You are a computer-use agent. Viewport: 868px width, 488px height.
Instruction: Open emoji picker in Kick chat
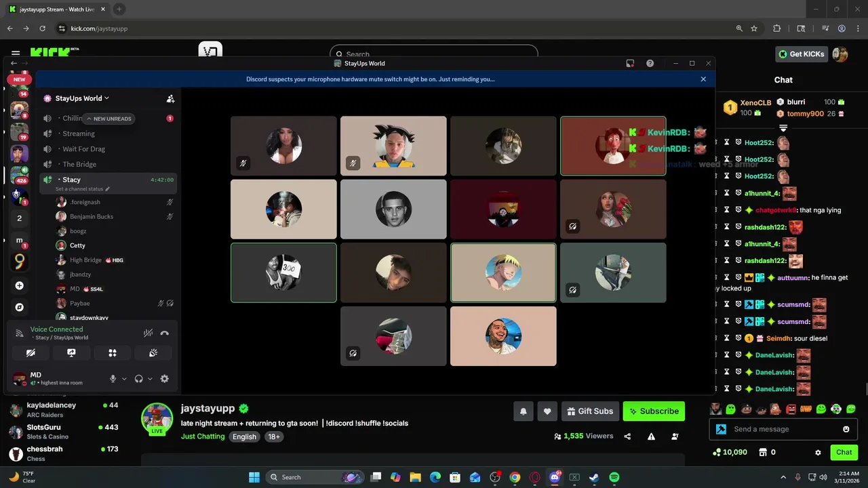[x=846, y=429]
